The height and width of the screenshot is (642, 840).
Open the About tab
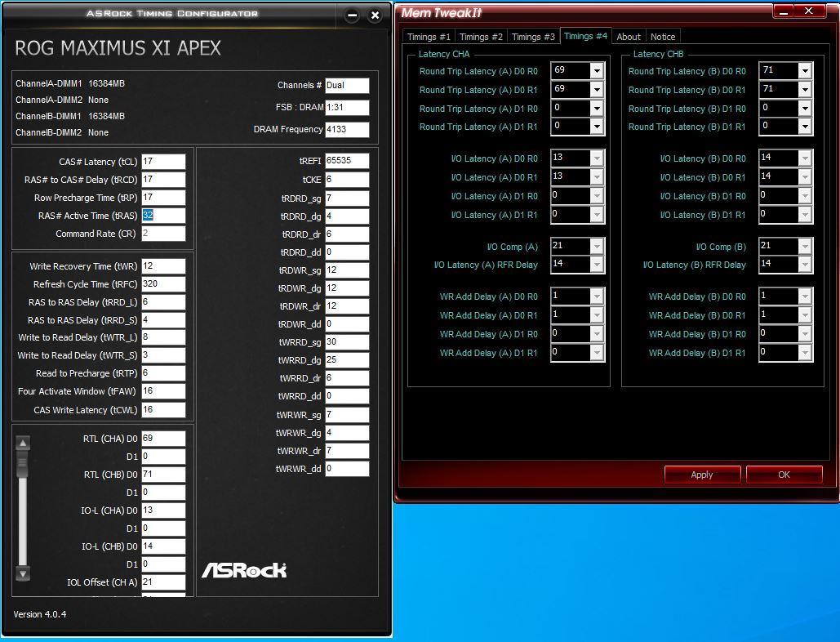[x=629, y=37]
